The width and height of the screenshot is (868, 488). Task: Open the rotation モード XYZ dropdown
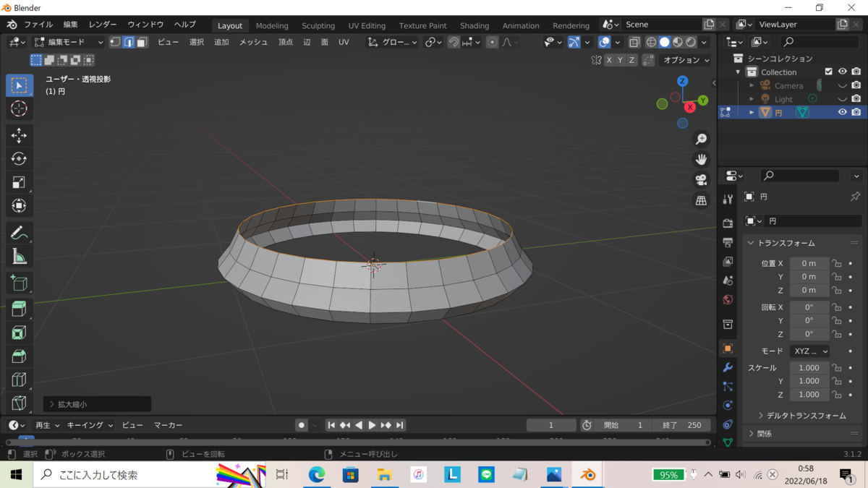(x=809, y=351)
